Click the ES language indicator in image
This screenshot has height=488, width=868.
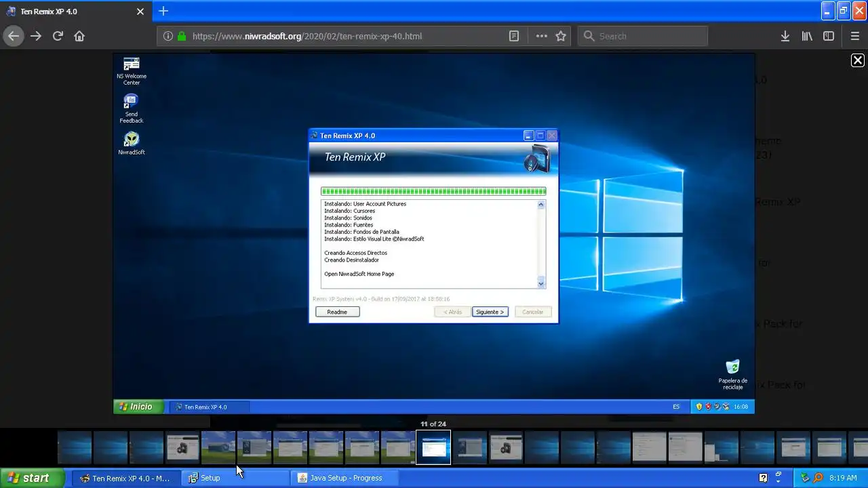[676, 407]
